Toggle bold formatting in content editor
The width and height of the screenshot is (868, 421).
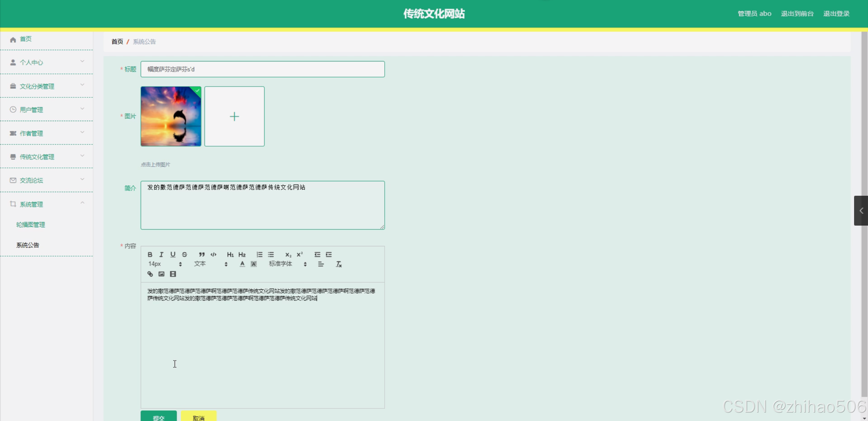click(x=150, y=254)
